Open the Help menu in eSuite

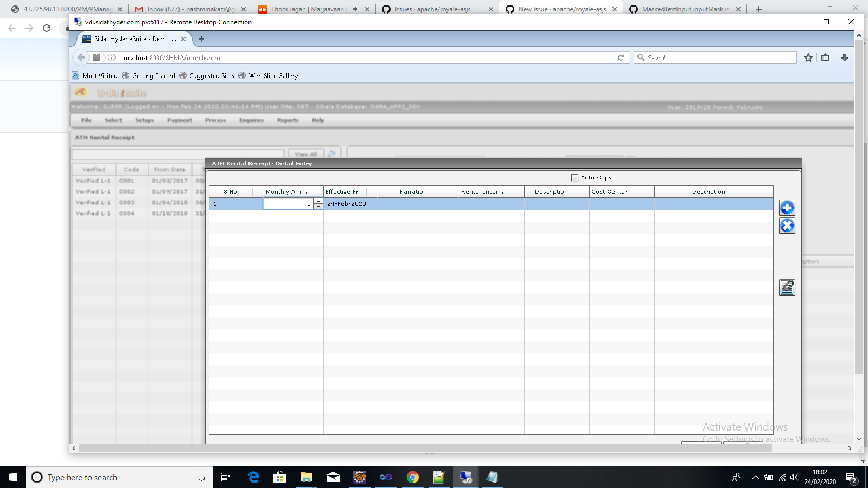pyautogui.click(x=318, y=120)
